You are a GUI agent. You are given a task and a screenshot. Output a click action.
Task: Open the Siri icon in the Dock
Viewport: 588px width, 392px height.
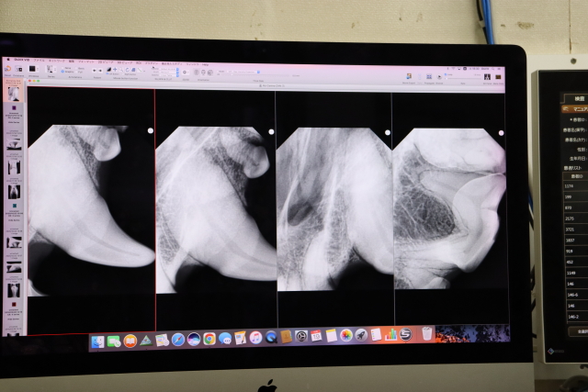(194, 339)
